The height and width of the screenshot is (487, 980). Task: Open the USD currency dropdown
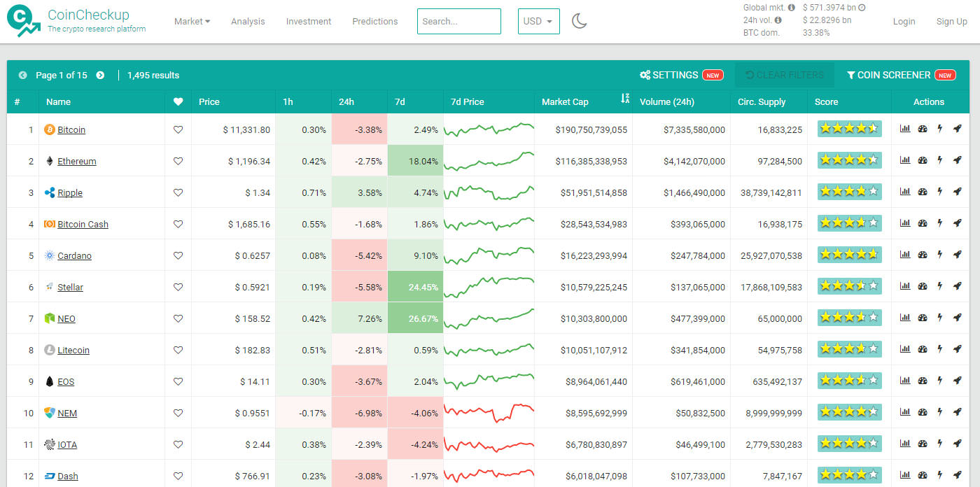pyautogui.click(x=538, y=21)
